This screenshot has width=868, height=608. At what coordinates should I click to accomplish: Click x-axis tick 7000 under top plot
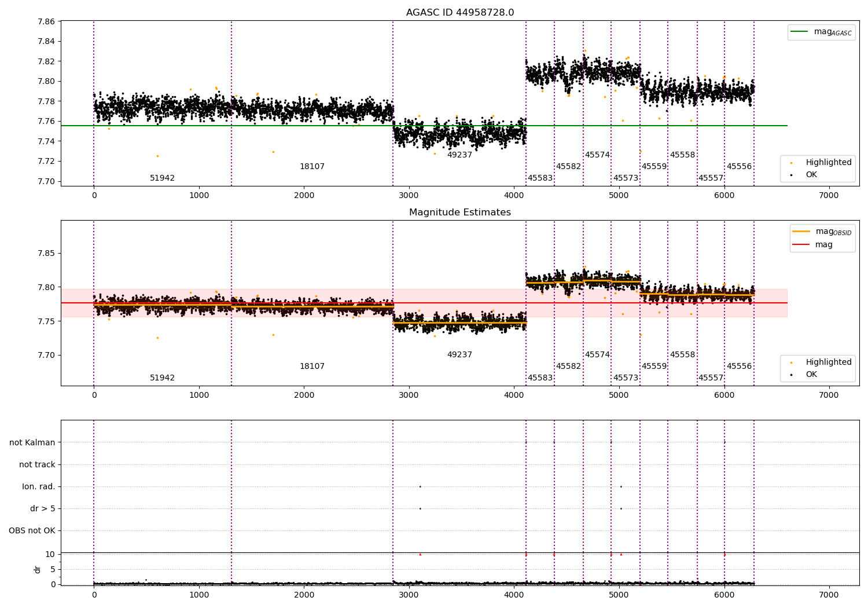point(829,196)
